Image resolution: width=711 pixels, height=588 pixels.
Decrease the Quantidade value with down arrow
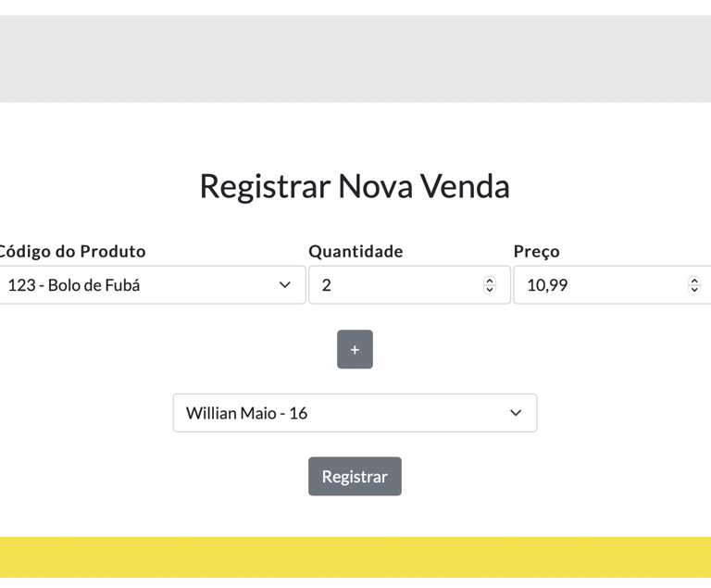(490, 290)
